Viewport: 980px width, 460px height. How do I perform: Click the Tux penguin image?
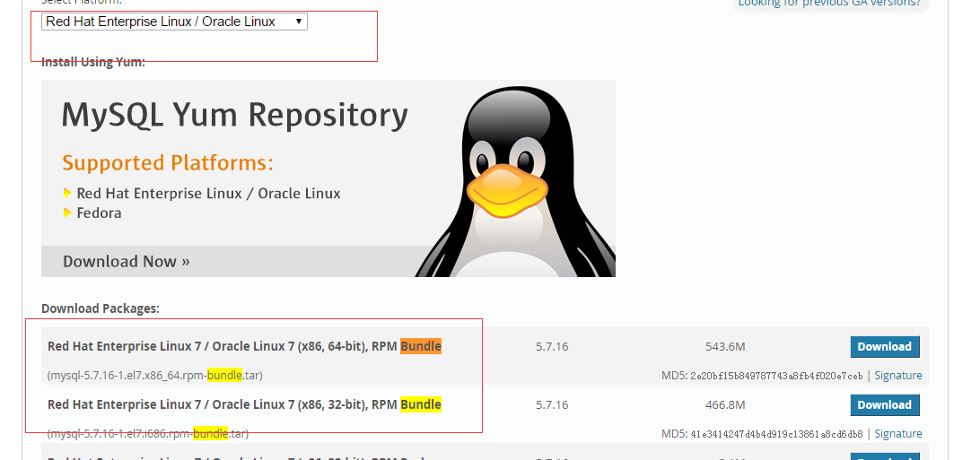click(516, 181)
